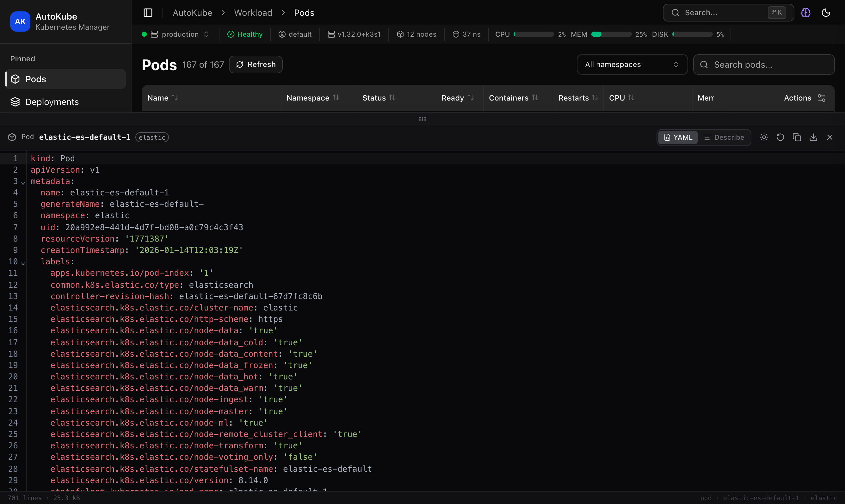Collapse the labels section fold arrow
The height and width of the screenshot is (504, 845).
click(23, 263)
